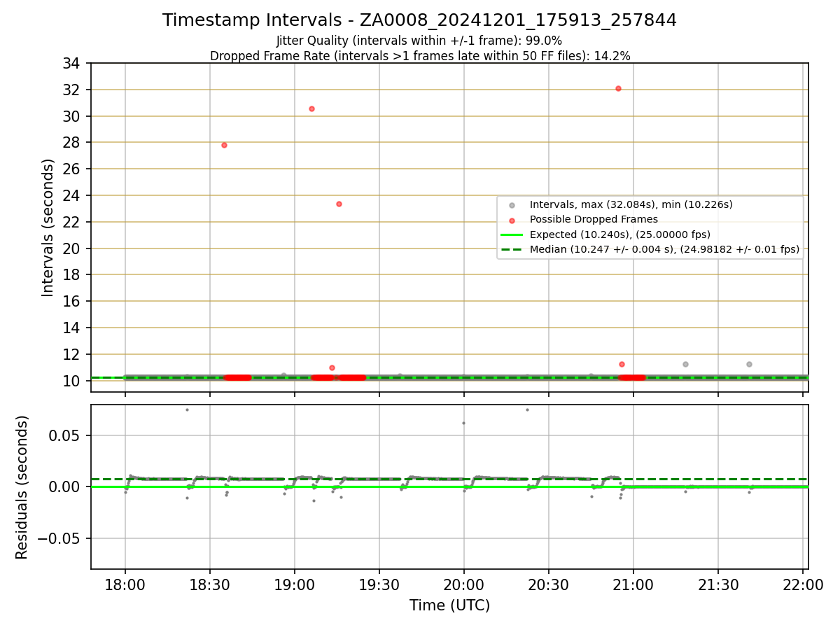Click the Time (UTC) x-axis label
840x630 pixels.
tap(449, 605)
